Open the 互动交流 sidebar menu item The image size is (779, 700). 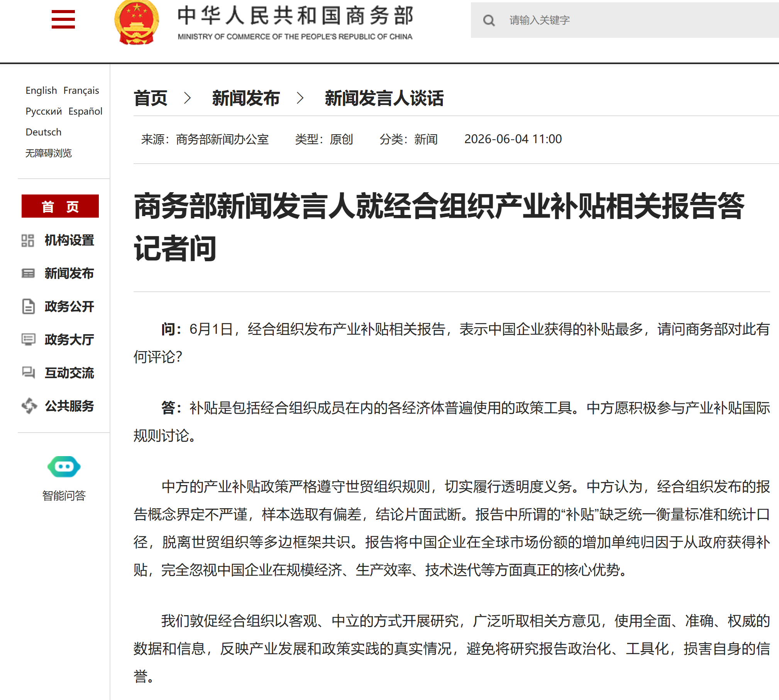point(69,373)
